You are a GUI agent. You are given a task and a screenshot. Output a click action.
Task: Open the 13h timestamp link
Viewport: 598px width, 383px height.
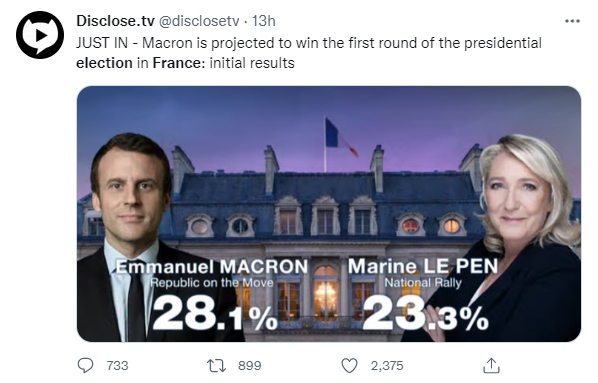(x=264, y=21)
